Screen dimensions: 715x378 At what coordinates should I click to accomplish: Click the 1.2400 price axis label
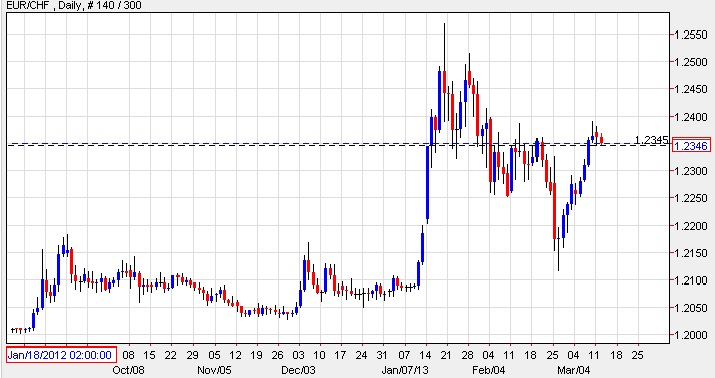[x=691, y=117]
